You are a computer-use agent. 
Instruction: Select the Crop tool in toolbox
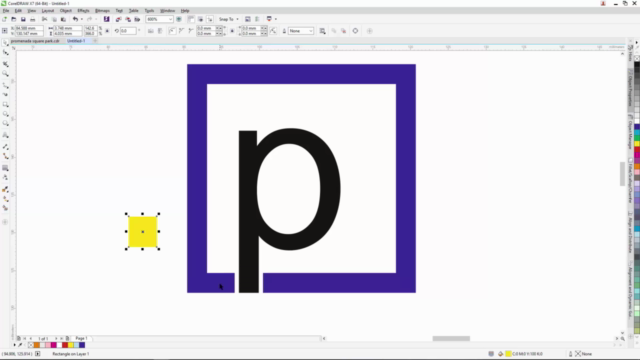pyautogui.click(x=5, y=64)
